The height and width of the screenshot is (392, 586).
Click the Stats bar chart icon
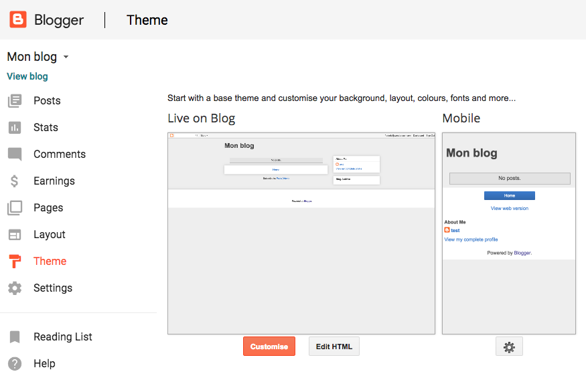click(x=15, y=128)
